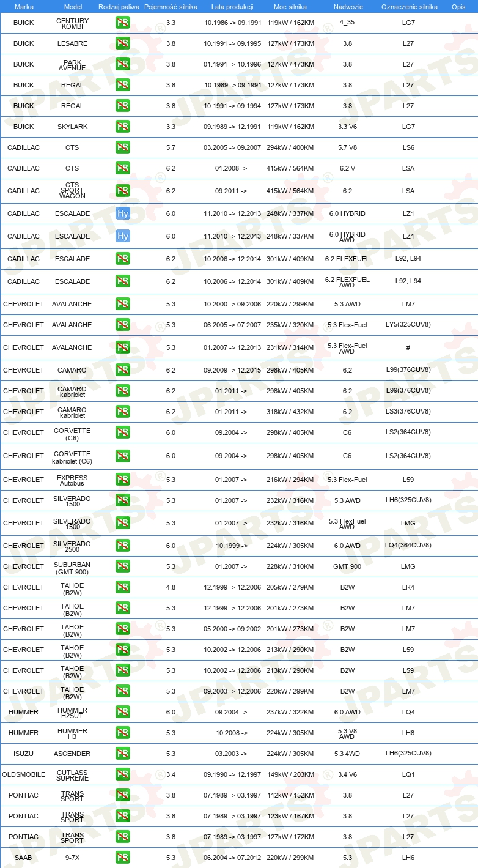Click the # engine code in the AVALANCHE row
Viewport: 478px width, 868px height.
[408, 347]
